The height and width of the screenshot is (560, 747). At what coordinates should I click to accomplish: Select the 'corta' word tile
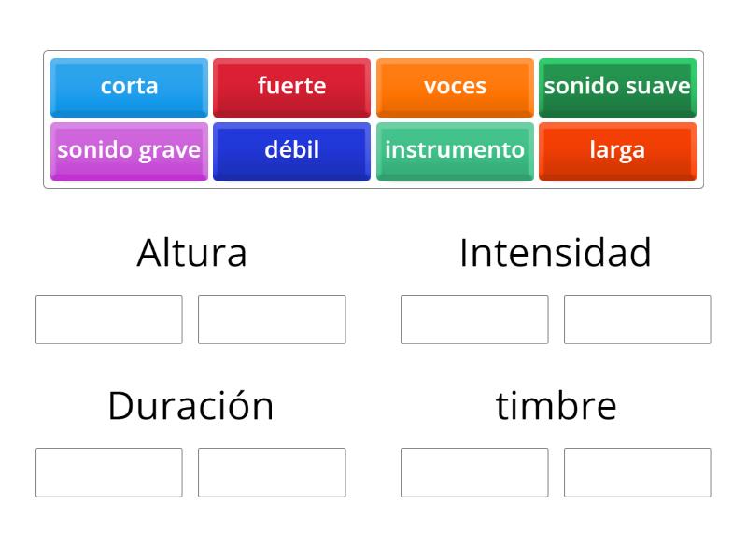pos(129,87)
